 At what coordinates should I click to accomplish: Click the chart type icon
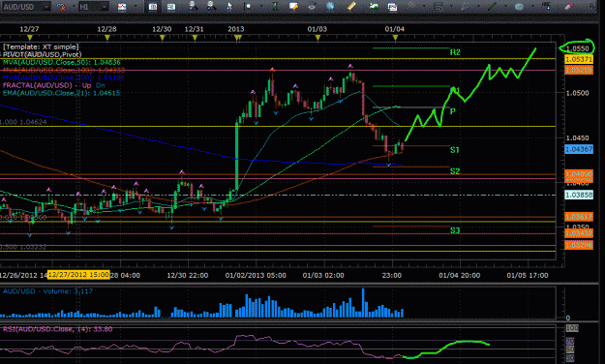[122, 7]
